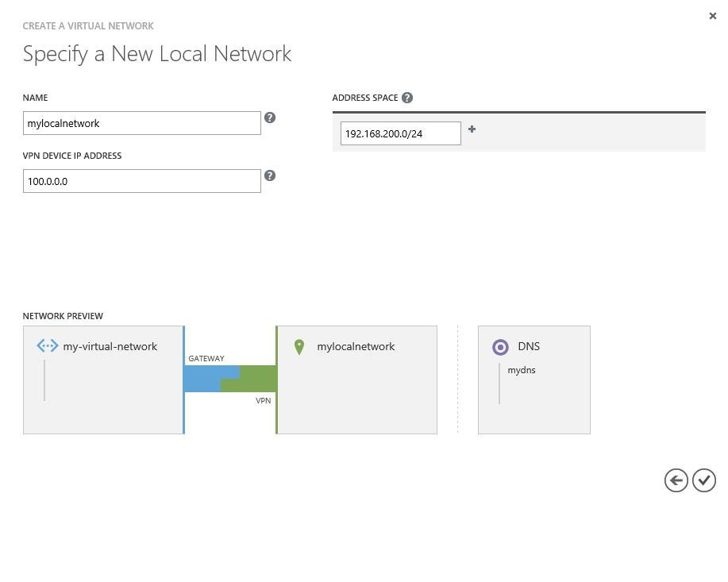Click the checkmark to complete the wizard
This screenshot has height=582, width=728.
pyautogui.click(x=704, y=480)
